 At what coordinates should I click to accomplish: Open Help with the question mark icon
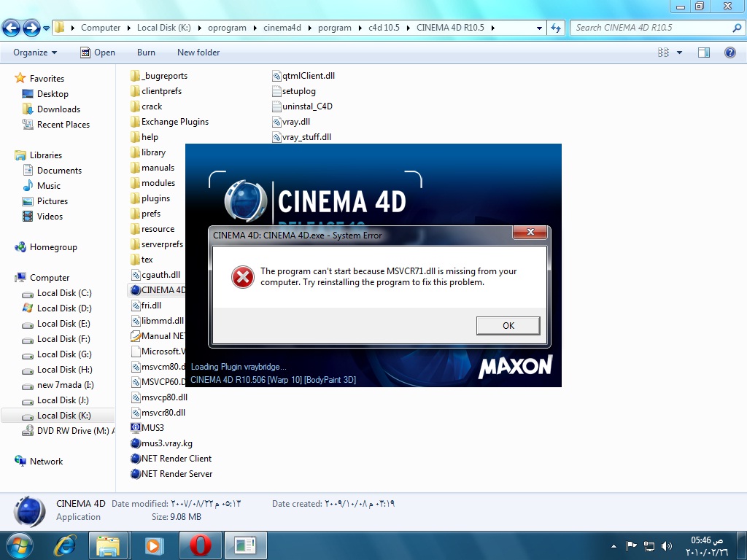[729, 52]
